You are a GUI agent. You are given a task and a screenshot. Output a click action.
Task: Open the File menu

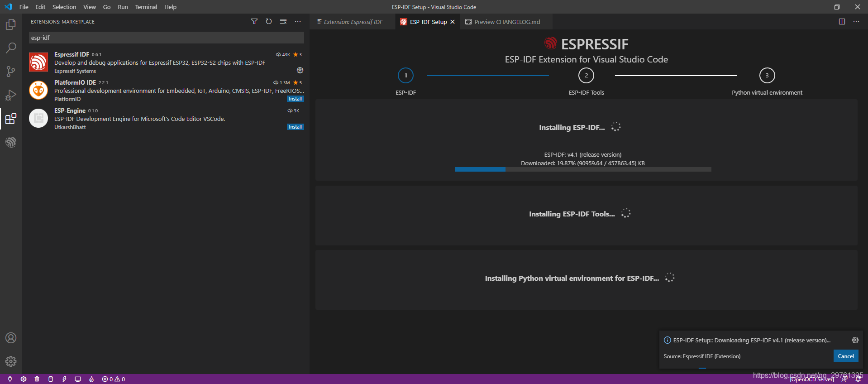[24, 7]
